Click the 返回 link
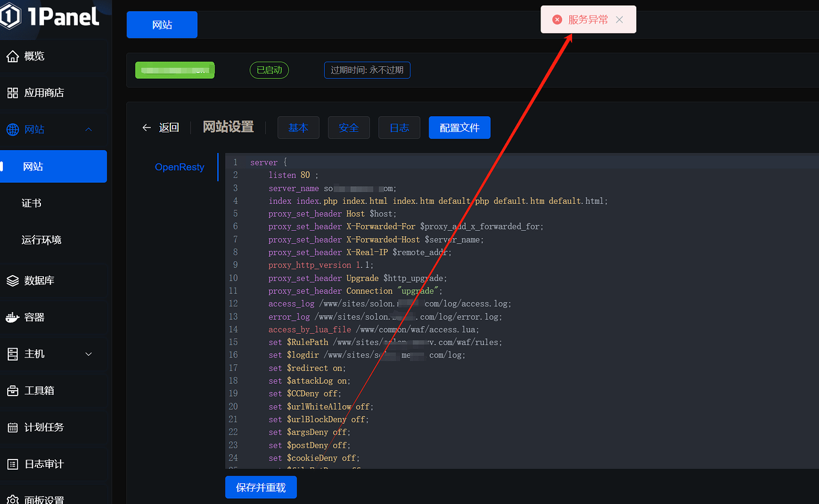 [169, 127]
